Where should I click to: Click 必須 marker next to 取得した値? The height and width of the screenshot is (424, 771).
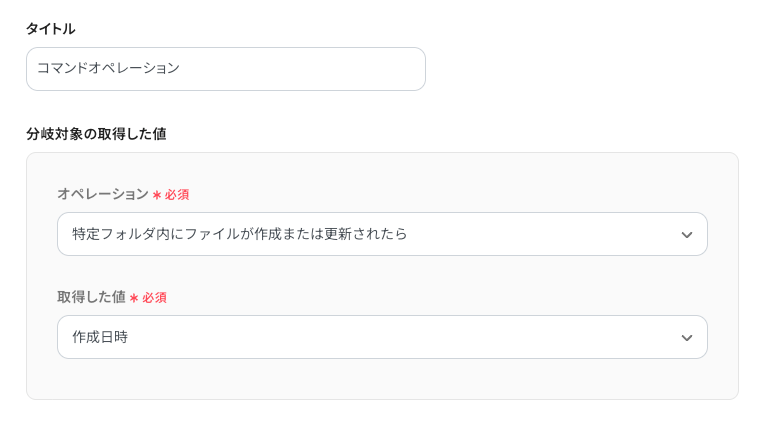[154, 298]
